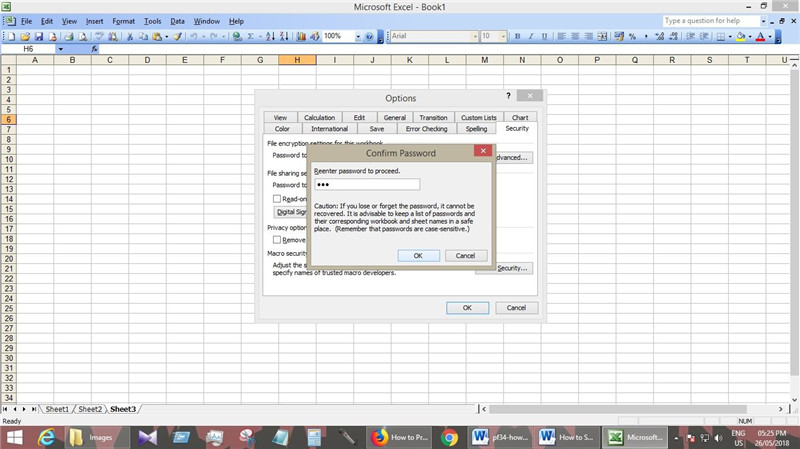Viewport: 800px width, 449px height.
Task: Click the Paste clipboard icon
Action: (x=157, y=36)
